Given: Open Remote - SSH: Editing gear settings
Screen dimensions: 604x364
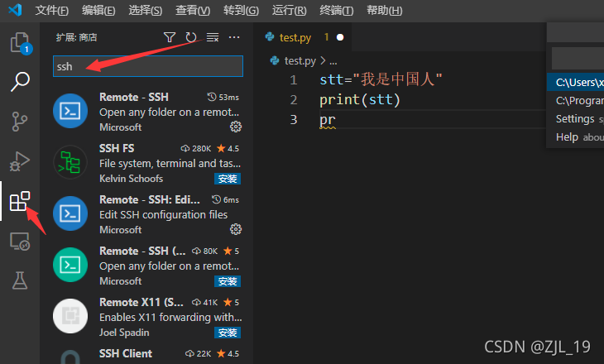Looking at the screenshot, I should (x=236, y=229).
